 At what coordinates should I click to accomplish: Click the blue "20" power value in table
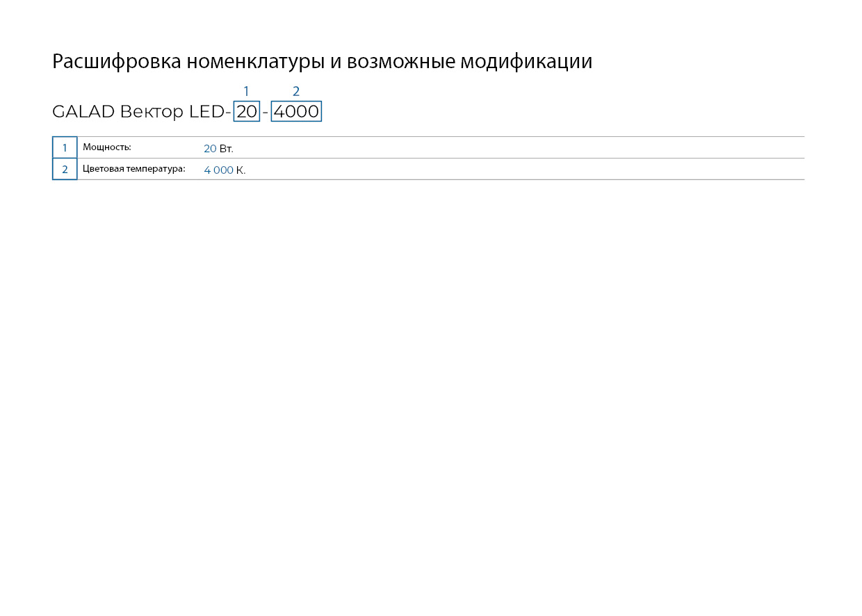[x=210, y=149]
